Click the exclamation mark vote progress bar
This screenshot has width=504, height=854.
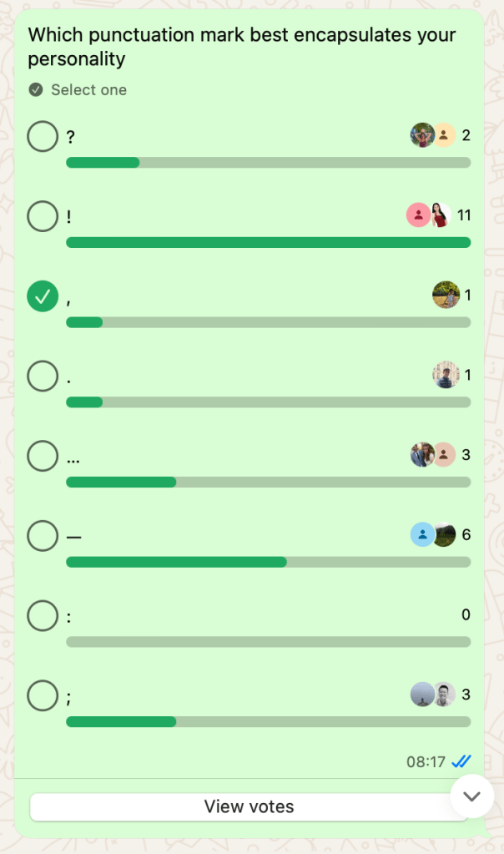tap(268, 242)
